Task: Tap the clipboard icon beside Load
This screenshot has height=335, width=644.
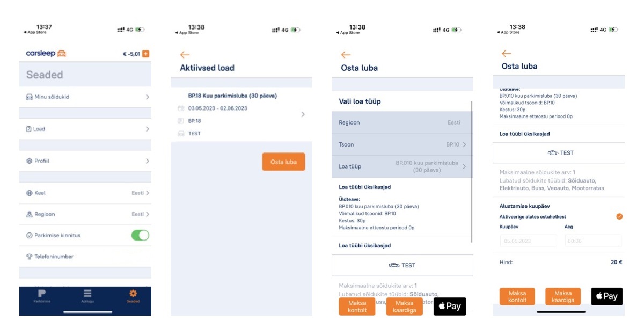Action: coord(30,129)
